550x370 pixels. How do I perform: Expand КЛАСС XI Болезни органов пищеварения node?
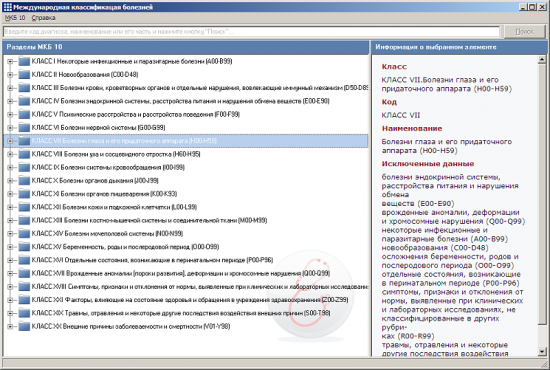[x=10, y=194]
